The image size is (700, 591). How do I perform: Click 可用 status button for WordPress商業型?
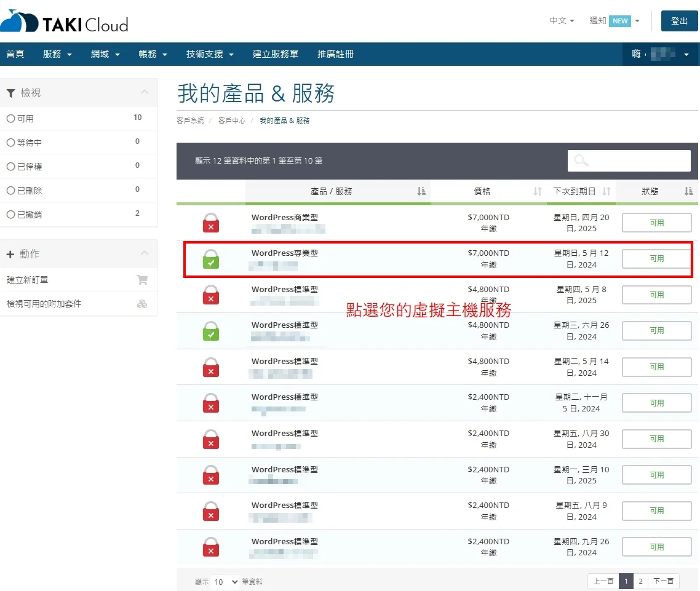coord(657,223)
